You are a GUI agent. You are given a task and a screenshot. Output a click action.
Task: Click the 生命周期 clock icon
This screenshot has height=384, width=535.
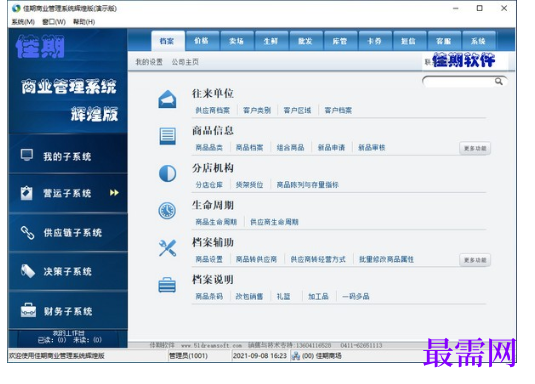[x=167, y=211]
